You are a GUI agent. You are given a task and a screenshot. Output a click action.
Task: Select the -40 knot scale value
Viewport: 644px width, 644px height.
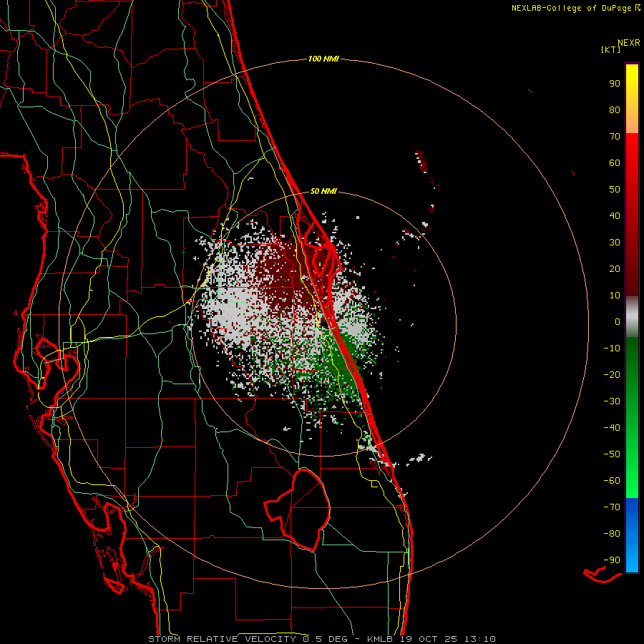[612, 428]
